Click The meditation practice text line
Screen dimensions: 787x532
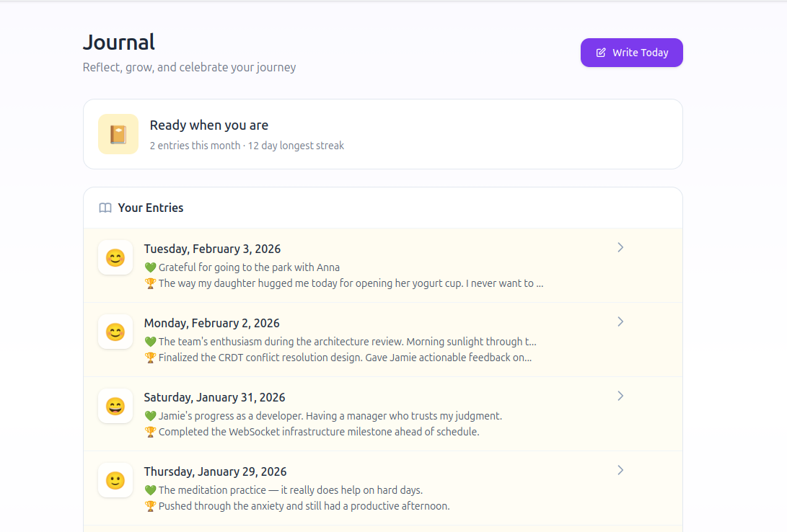291,490
